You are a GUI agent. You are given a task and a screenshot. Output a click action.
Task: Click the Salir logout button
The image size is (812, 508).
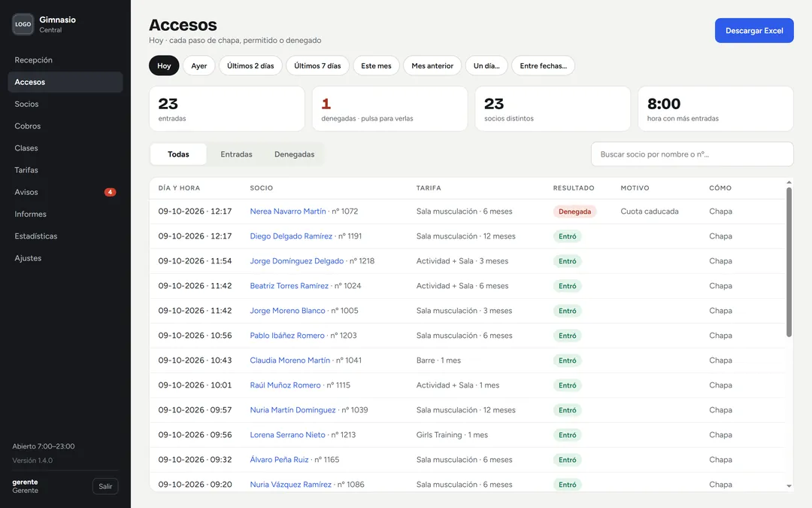(x=105, y=486)
